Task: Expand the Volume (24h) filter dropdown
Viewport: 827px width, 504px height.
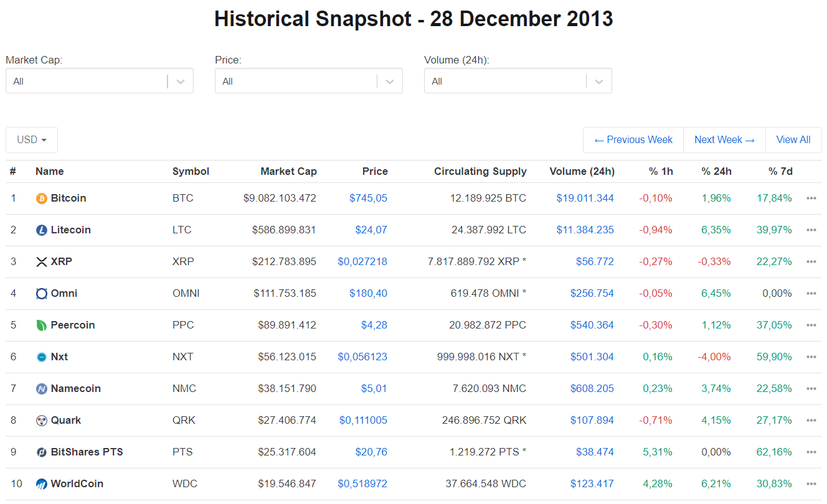Action: pos(599,82)
